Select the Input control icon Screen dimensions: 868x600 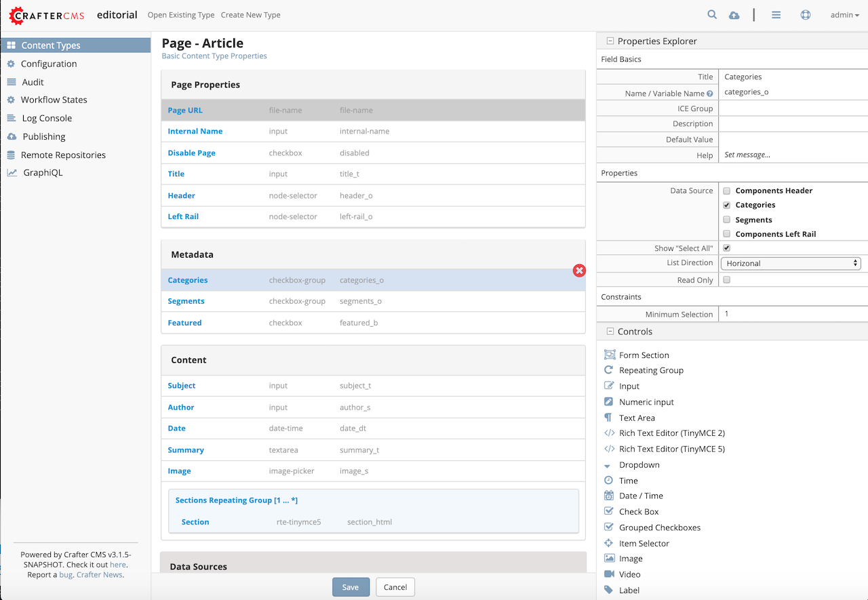coord(609,386)
